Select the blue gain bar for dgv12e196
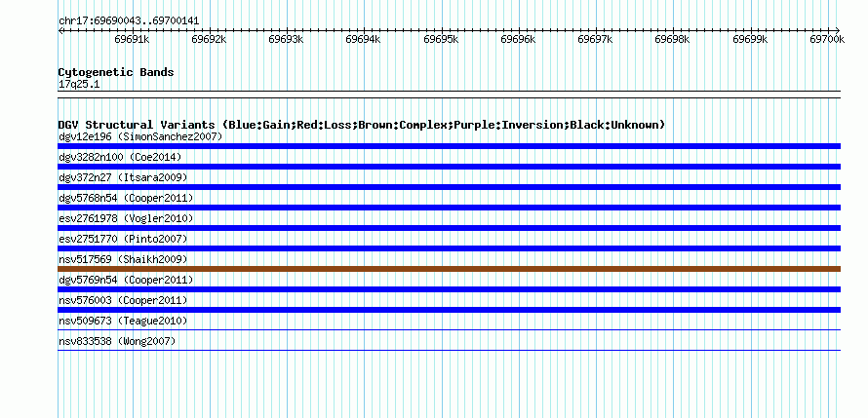The image size is (868, 418). 449,146
